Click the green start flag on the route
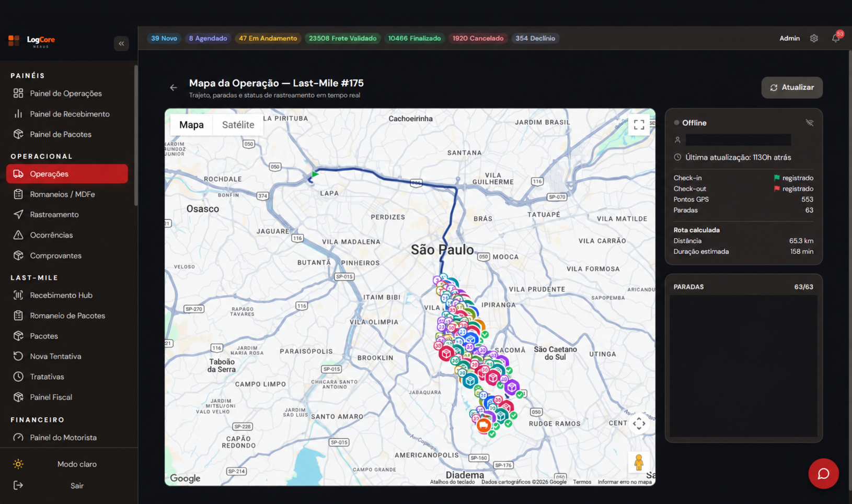Image resolution: width=852 pixels, height=504 pixels. [315, 174]
